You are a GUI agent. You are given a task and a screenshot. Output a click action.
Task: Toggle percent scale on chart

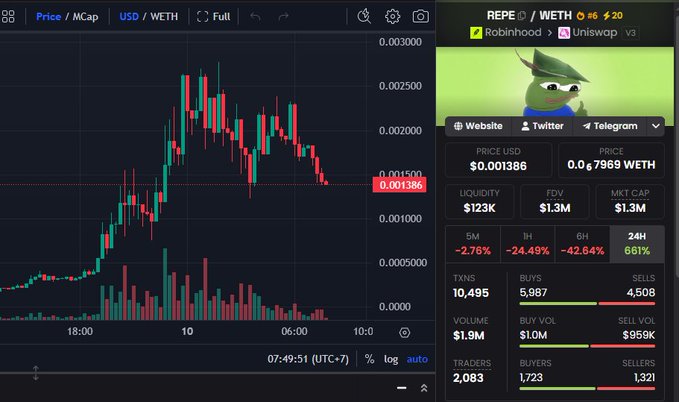[369, 359]
